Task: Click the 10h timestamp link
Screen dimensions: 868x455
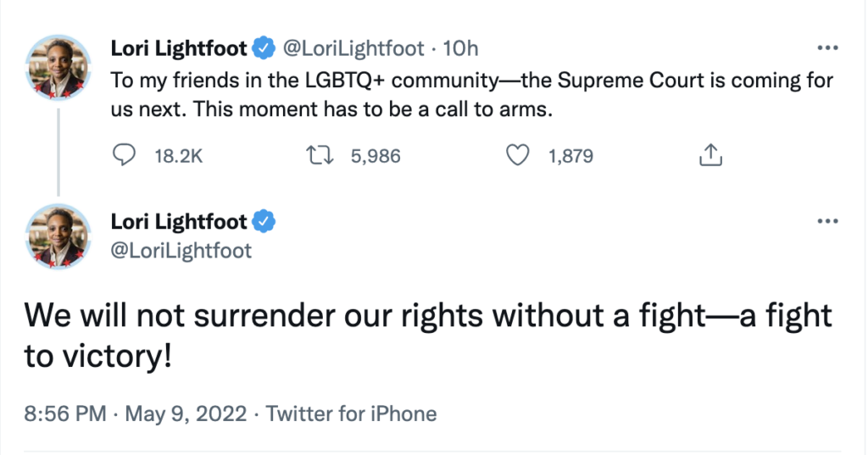Action: 461,49
